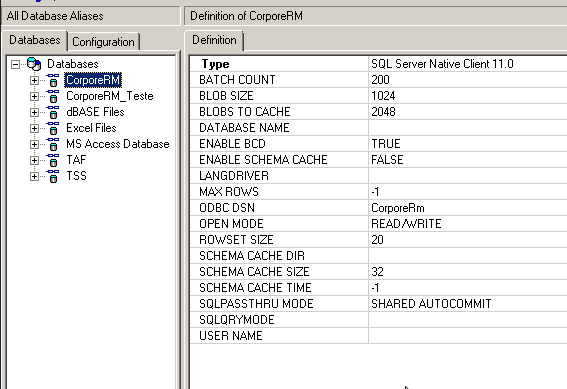Click the empty DATABASE NAME value field
Screen dimensions: 567x389
tap(468, 128)
